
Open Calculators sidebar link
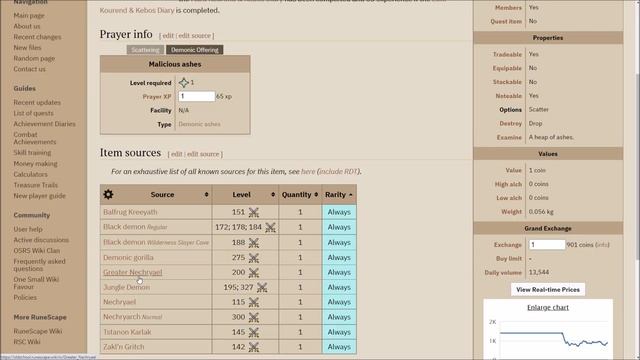pos(31,174)
